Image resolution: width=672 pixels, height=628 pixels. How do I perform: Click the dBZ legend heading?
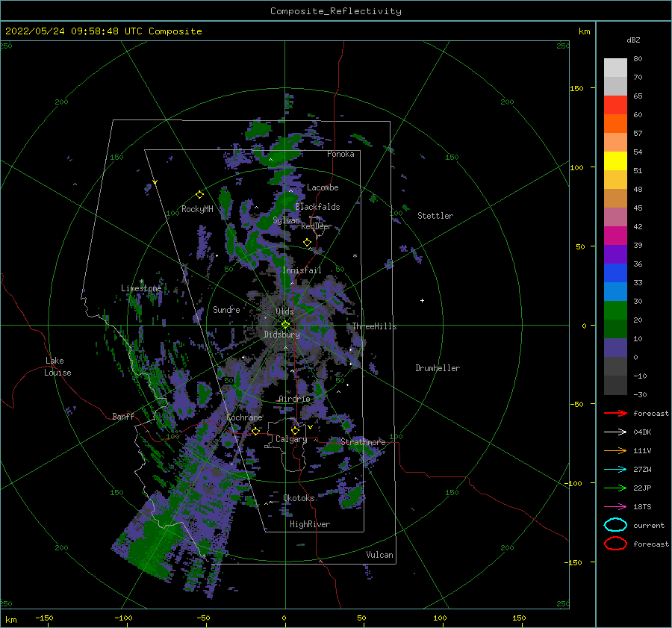point(633,40)
